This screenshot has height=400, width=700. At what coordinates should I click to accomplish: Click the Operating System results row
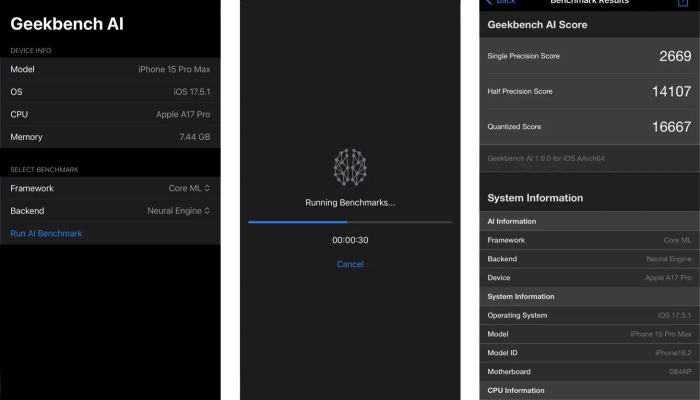pos(589,315)
